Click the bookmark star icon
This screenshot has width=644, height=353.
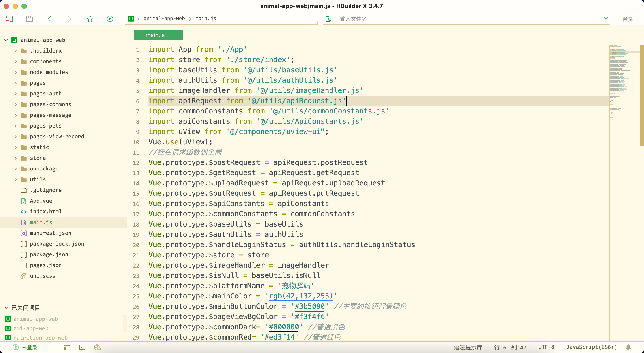(90, 19)
